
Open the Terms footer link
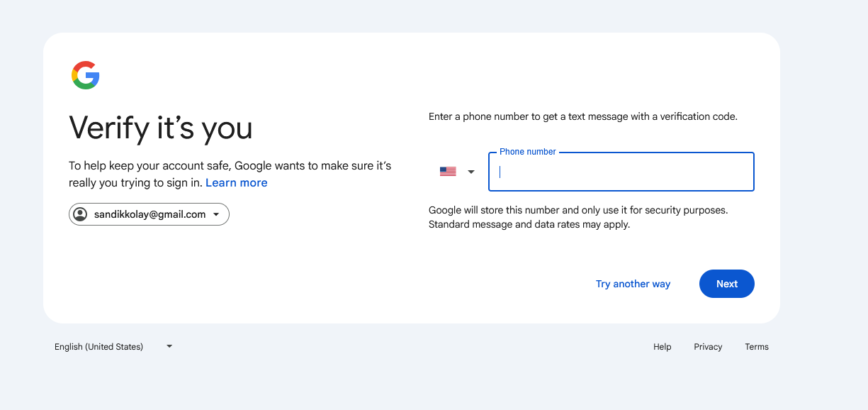point(757,347)
